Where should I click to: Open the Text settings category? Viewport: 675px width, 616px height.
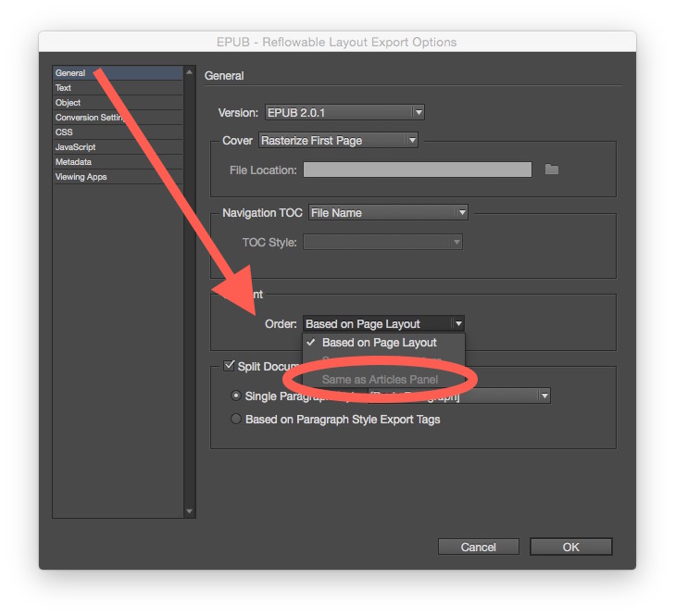click(x=118, y=88)
